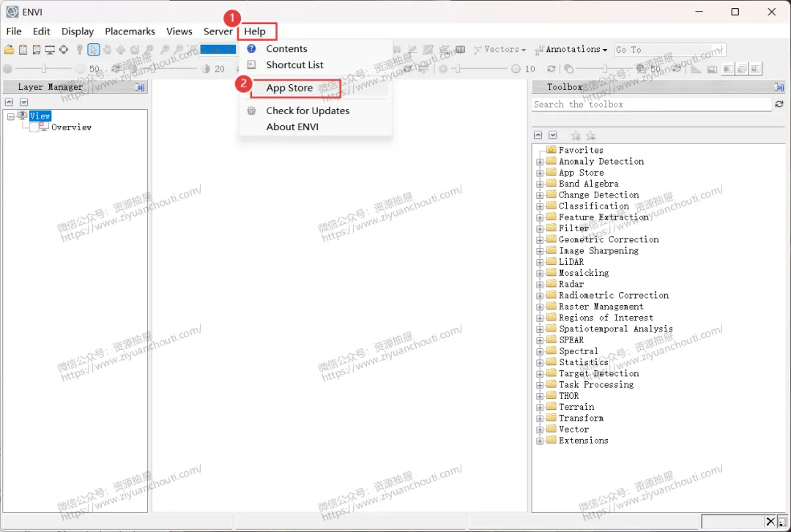791x532 pixels.
Task: Select the Fly four-arrow tool
Action: [x=121, y=50]
